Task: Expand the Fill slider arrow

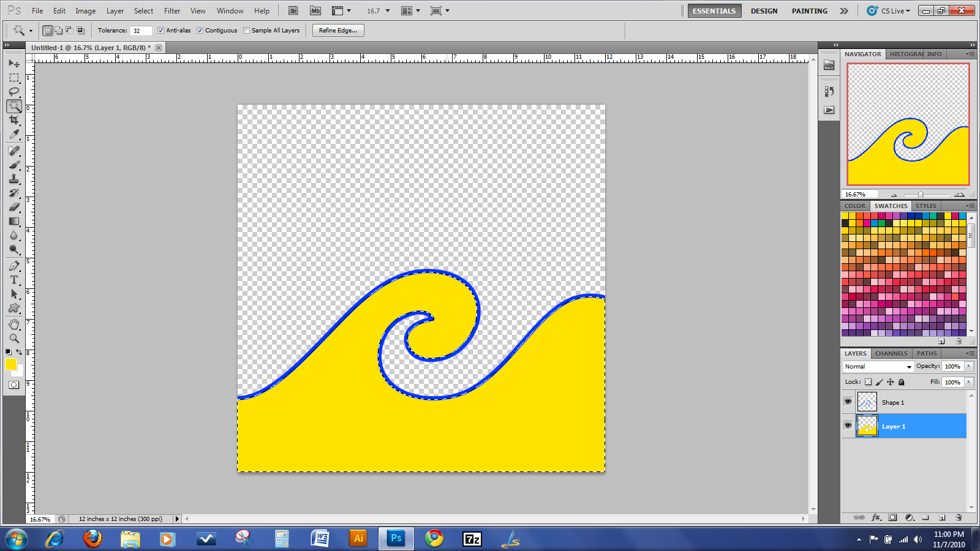Action: (968, 382)
